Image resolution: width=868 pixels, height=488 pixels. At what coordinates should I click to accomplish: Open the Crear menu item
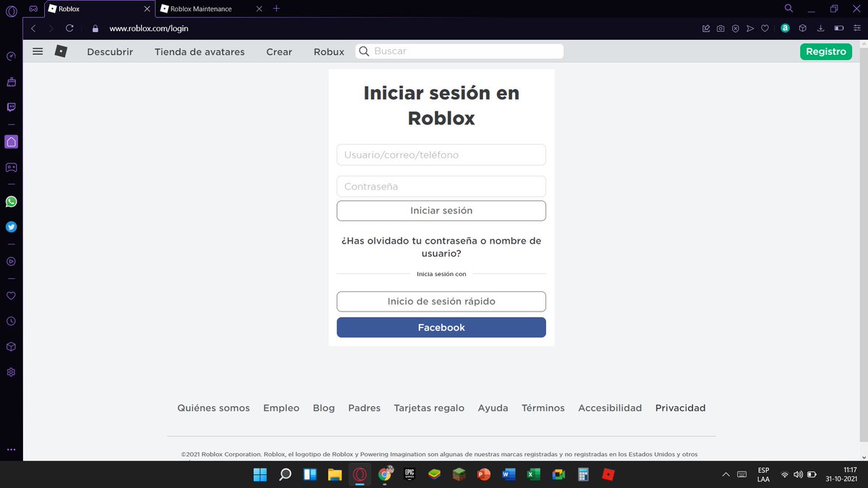point(279,52)
